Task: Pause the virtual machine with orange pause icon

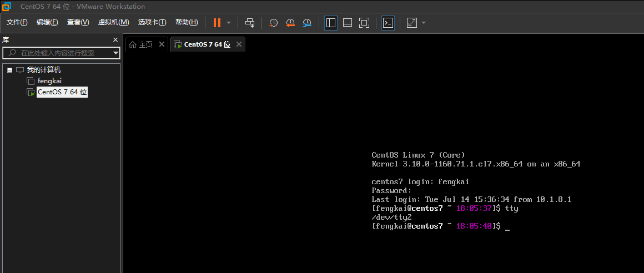Action: coord(217,23)
